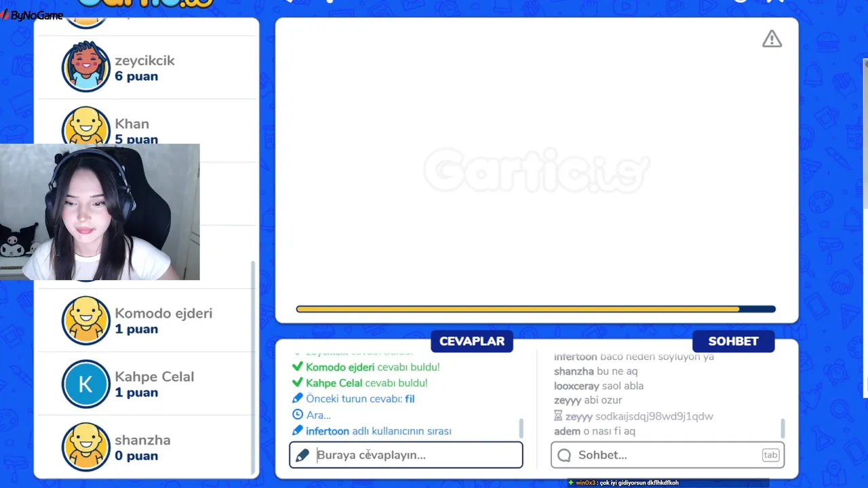Focus the Sohbet chat input field
The image size is (868, 488).
click(668, 455)
